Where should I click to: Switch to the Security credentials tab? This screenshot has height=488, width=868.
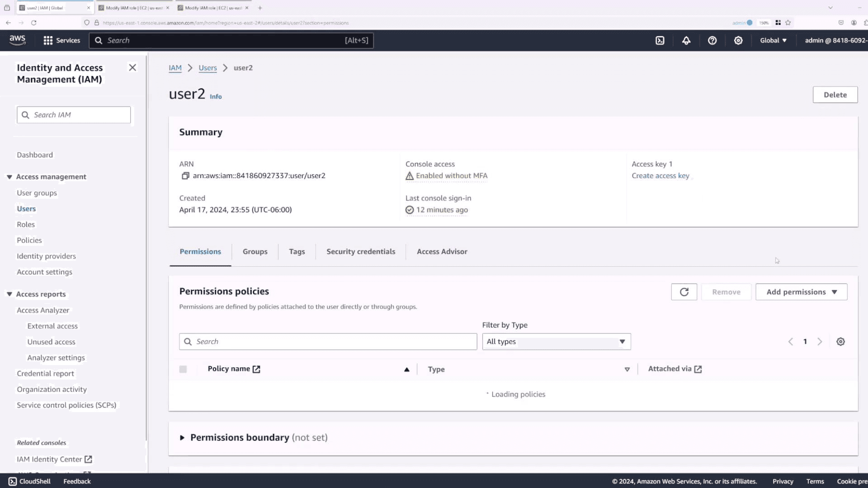(x=360, y=252)
